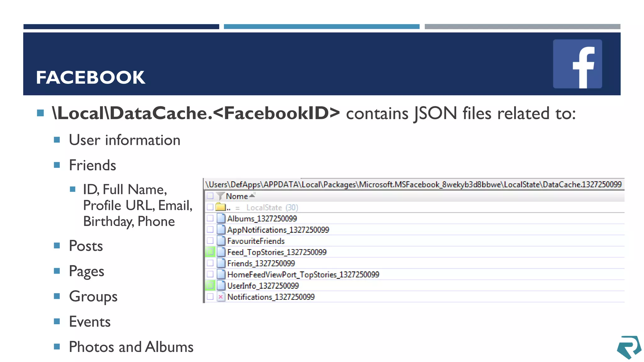Go up to the LocalState (30) folder

(x=272, y=208)
